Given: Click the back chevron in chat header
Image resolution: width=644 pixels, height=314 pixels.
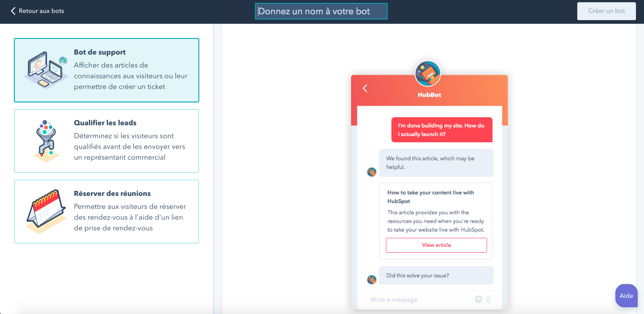Looking at the screenshot, I should 365,88.
